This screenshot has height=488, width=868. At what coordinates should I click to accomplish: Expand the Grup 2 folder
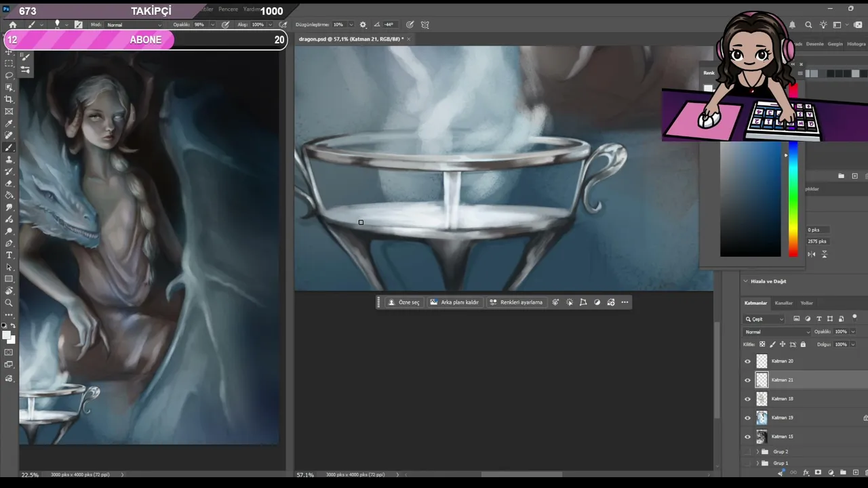pos(757,451)
